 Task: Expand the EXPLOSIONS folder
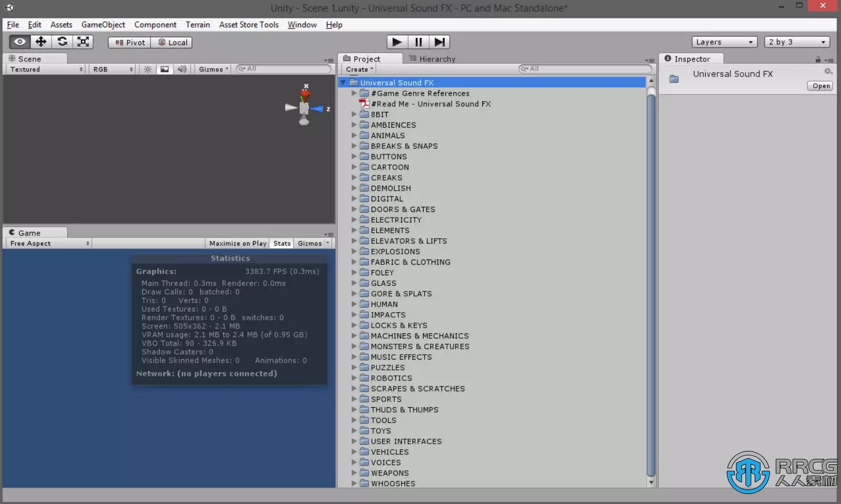click(x=354, y=251)
